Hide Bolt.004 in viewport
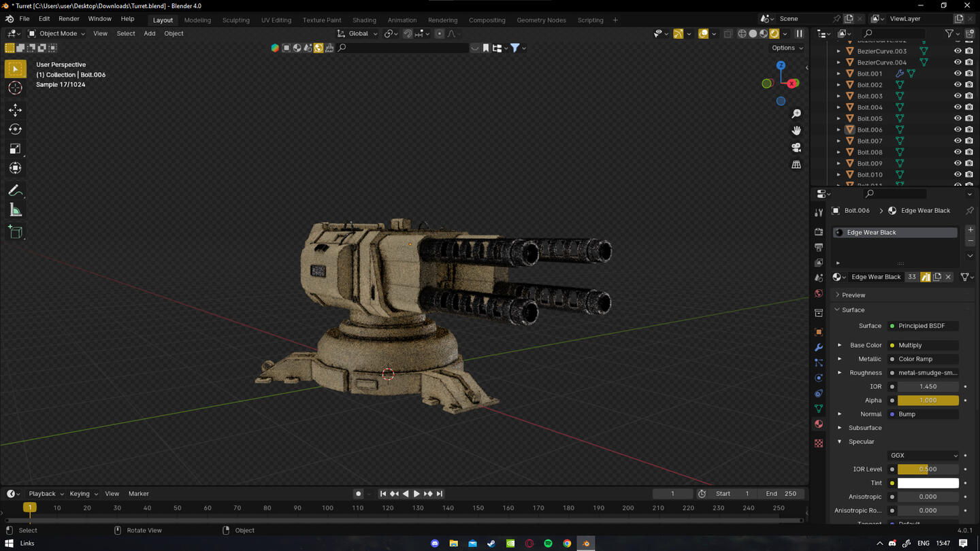Image resolution: width=980 pixels, height=551 pixels. click(x=958, y=107)
